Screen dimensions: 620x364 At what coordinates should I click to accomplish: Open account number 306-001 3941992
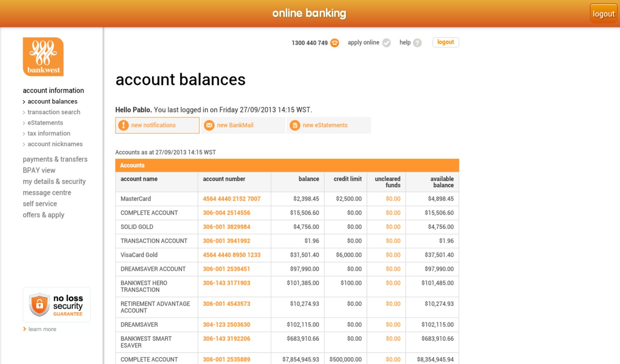[x=227, y=241]
